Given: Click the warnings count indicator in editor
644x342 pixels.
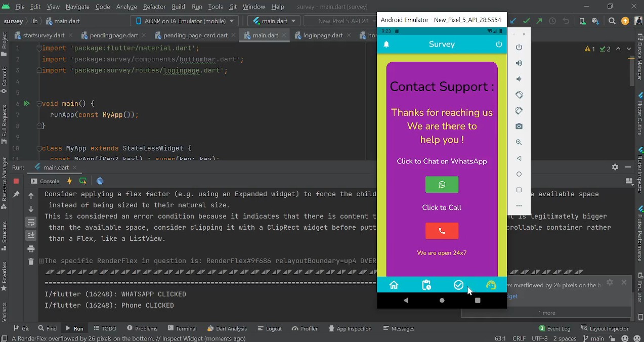Looking at the screenshot, I should 590,49.
